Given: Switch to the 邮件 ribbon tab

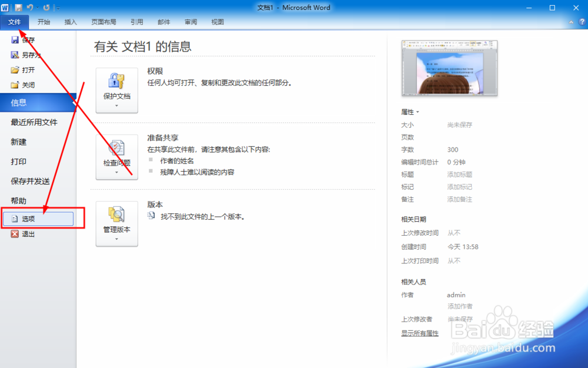Looking at the screenshot, I should [163, 22].
